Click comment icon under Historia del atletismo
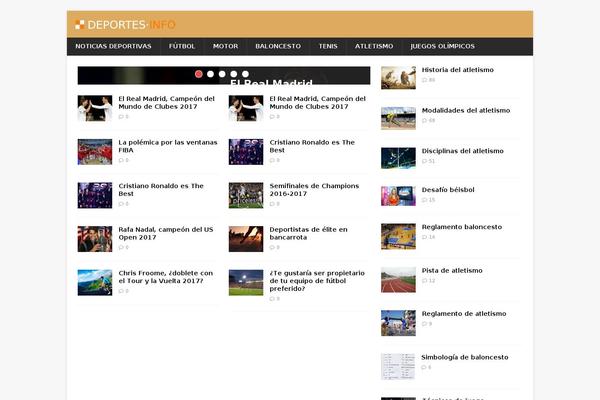The width and height of the screenshot is (600, 400). pyautogui.click(x=424, y=80)
